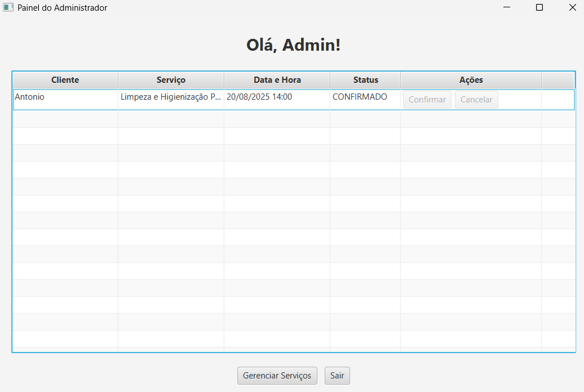This screenshot has height=392, width=584.
Task: Open Gerenciar Serviços
Action: (x=277, y=376)
